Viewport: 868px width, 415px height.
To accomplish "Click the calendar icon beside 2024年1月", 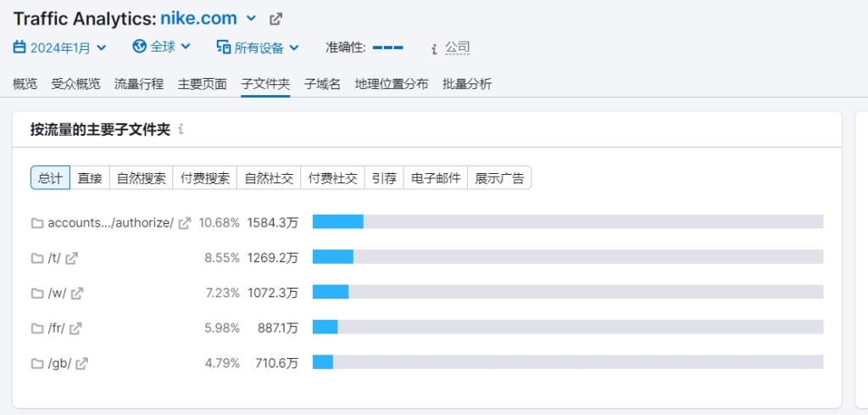I will (x=19, y=47).
